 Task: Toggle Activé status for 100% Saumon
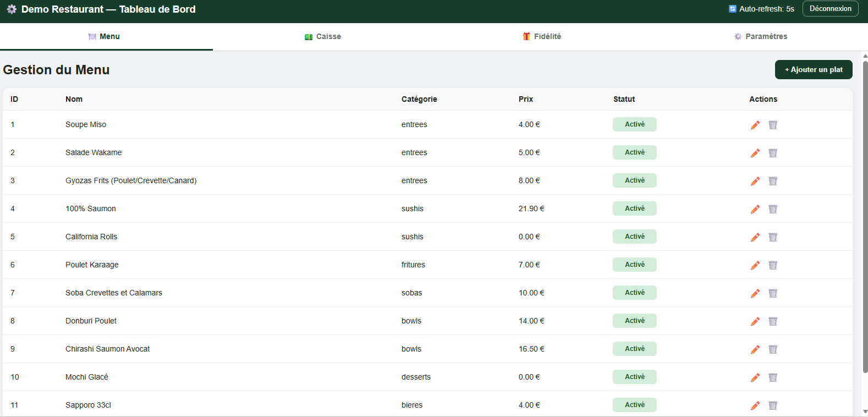point(635,209)
